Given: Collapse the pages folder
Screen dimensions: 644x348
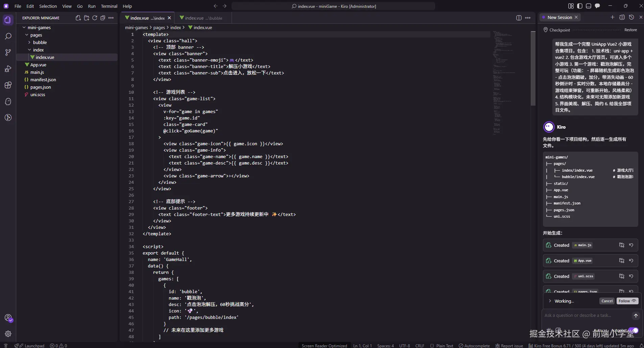Looking at the screenshot, I should (36, 35).
